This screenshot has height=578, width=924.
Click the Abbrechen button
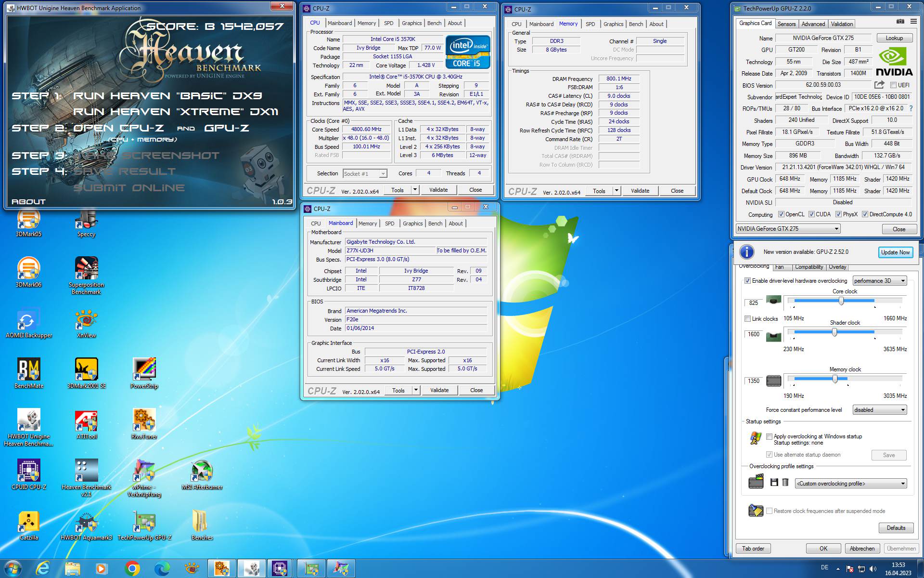(862, 549)
